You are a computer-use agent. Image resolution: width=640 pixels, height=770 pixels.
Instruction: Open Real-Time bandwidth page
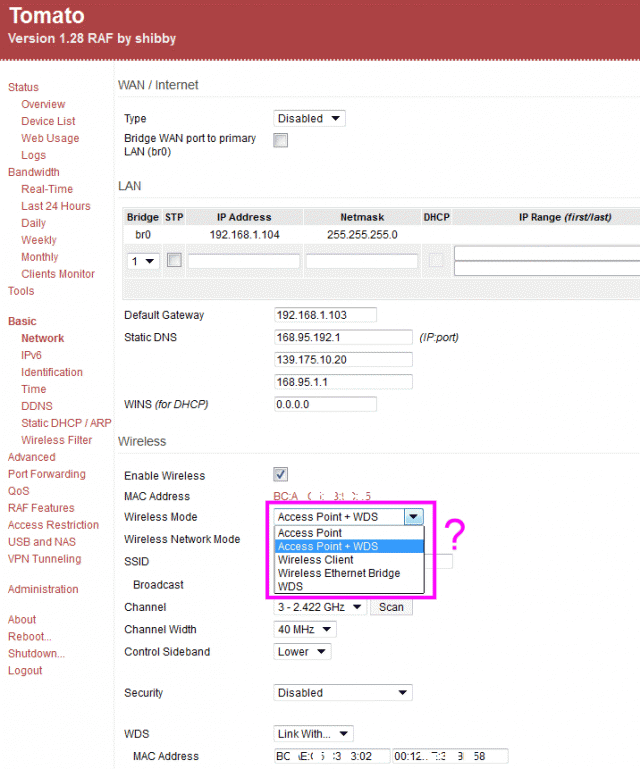point(47,189)
